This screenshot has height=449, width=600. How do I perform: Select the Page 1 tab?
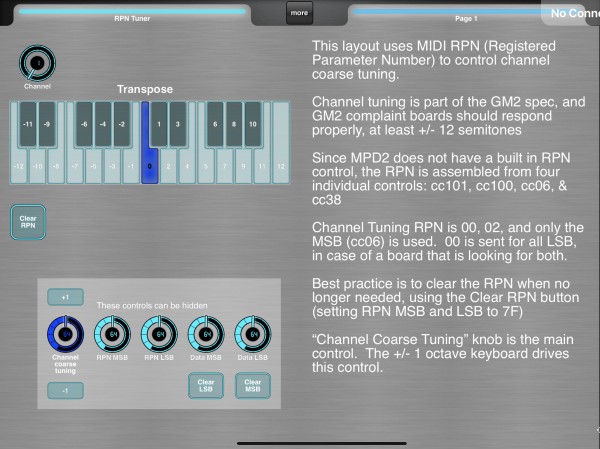(x=466, y=15)
